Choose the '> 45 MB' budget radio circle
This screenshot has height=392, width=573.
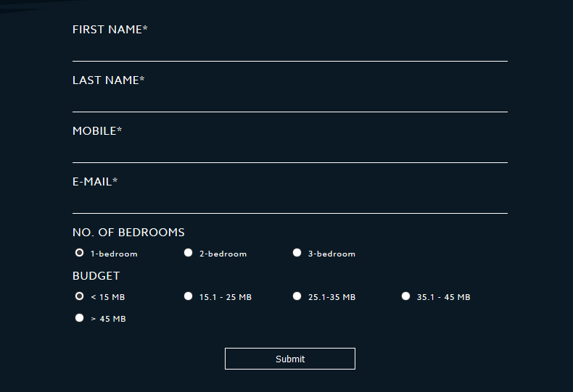[79, 318]
